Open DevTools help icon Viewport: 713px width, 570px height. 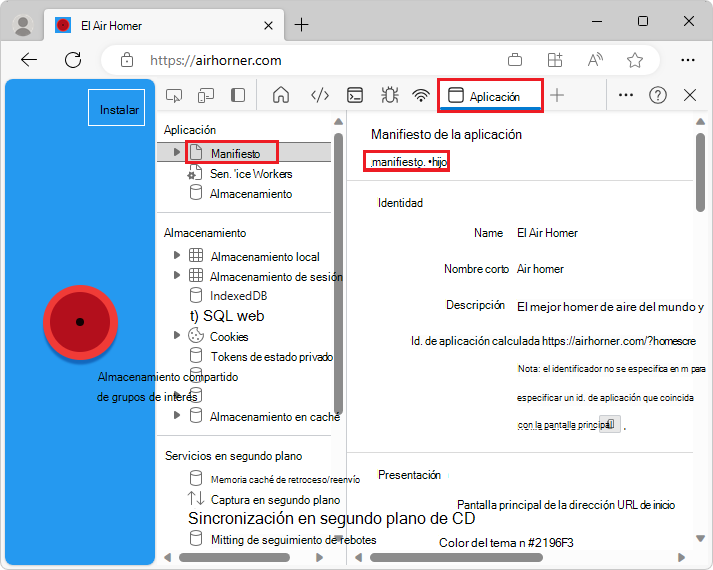click(658, 95)
